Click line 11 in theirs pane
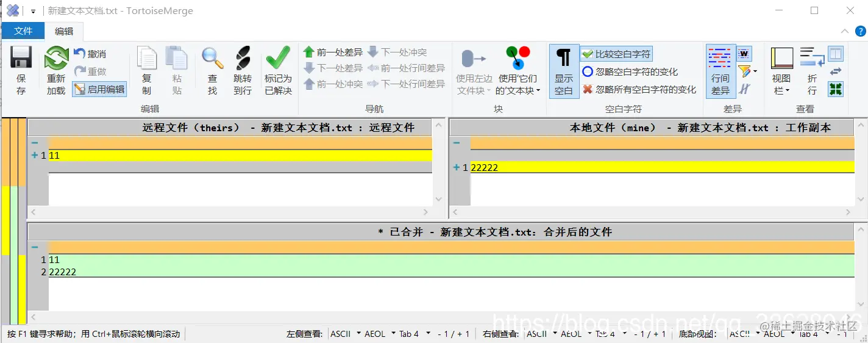 tap(240, 155)
